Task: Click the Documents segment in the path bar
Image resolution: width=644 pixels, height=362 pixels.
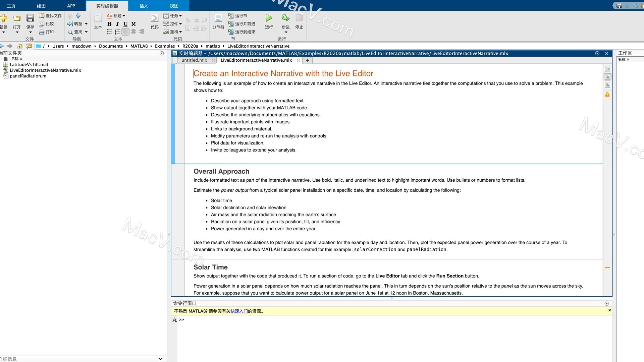Action: point(111,46)
